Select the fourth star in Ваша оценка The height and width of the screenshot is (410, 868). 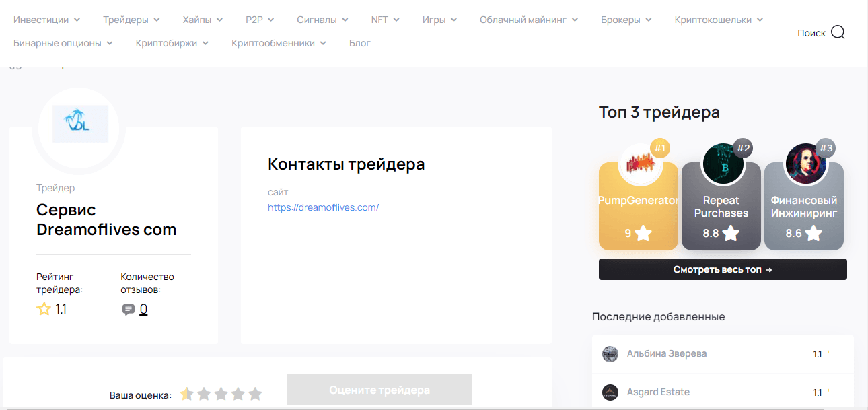[x=238, y=394]
